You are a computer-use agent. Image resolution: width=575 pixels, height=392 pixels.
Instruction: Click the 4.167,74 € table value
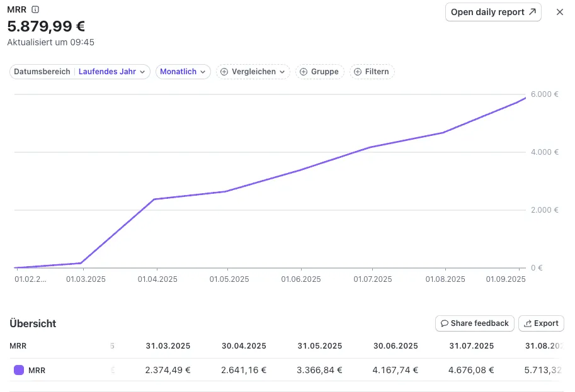tap(396, 371)
